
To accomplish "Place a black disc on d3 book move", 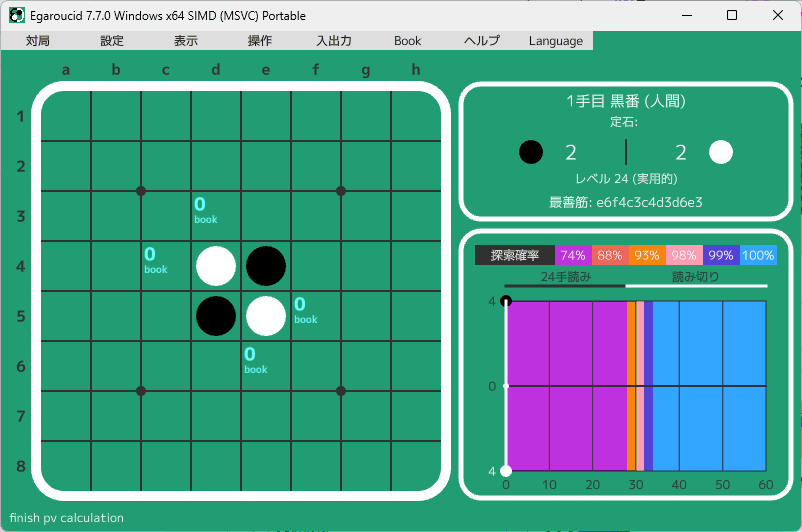I will 216,215.
